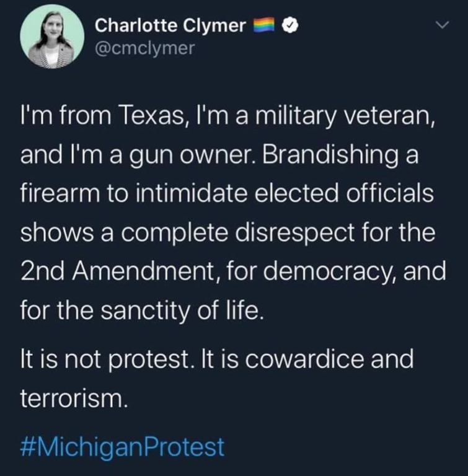Open the tweet options chevron menu
The height and width of the screenshot is (476, 468).
click(x=442, y=25)
